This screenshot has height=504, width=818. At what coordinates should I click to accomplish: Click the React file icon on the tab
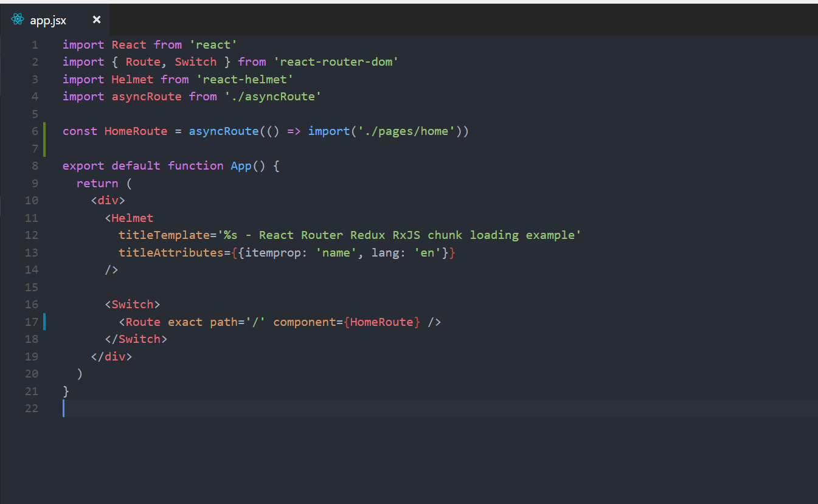18,20
